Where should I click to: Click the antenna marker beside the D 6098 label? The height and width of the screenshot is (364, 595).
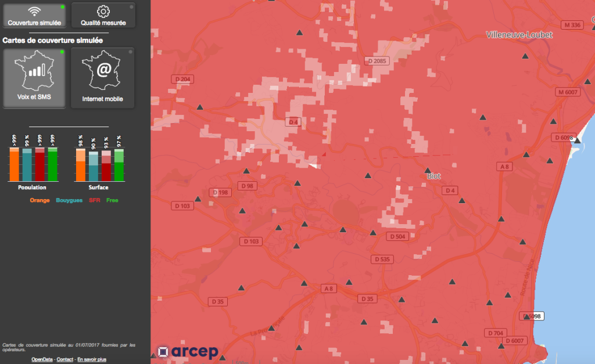coord(577,140)
